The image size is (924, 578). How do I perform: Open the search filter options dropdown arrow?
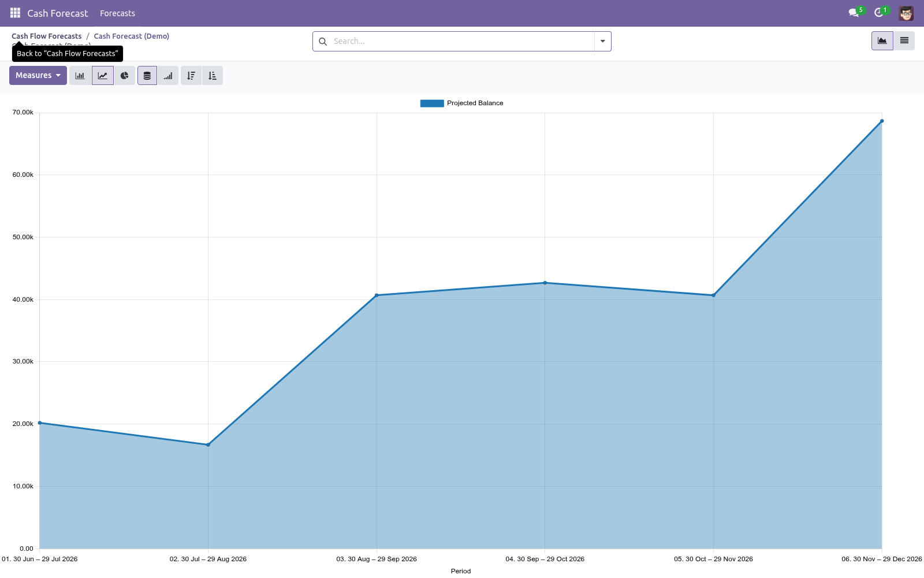point(603,42)
